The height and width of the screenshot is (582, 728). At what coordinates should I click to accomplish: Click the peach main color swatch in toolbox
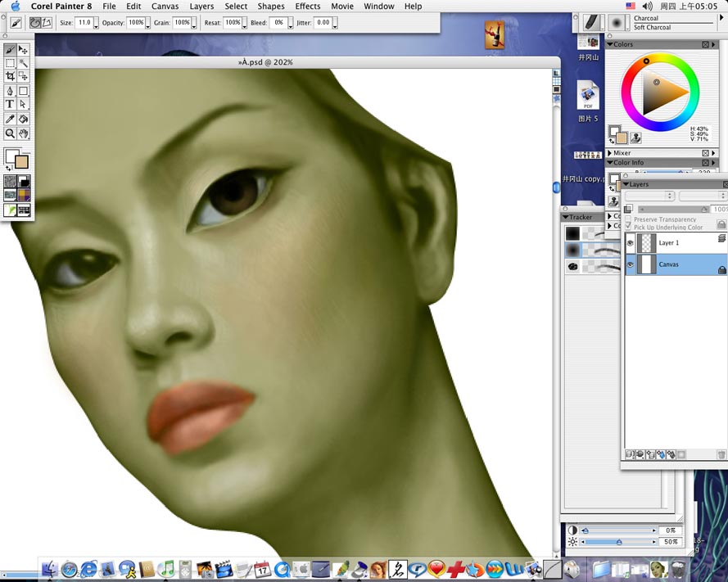[x=21, y=162]
